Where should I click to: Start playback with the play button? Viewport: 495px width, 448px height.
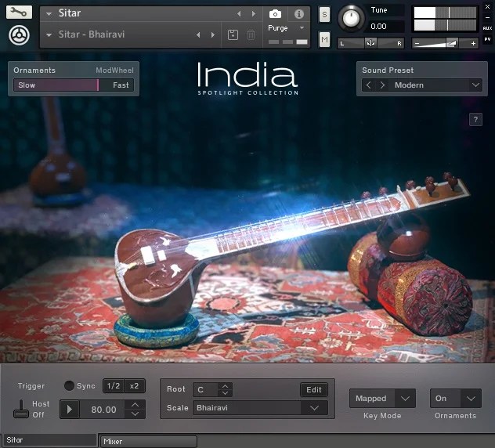click(x=70, y=410)
